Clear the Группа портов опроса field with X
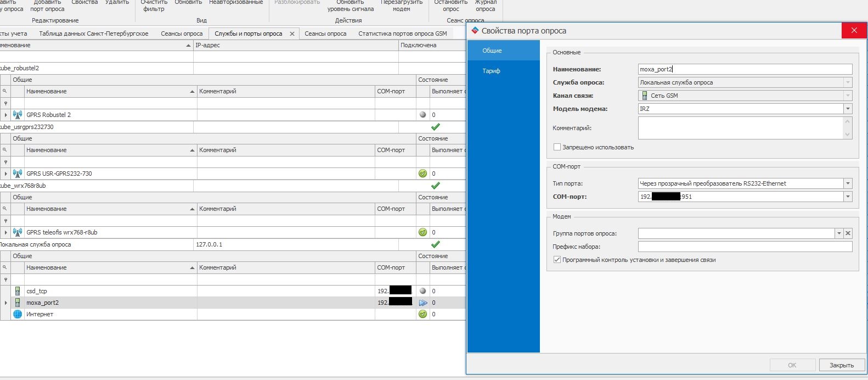This screenshot has height=380, width=868. tap(848, 233)
